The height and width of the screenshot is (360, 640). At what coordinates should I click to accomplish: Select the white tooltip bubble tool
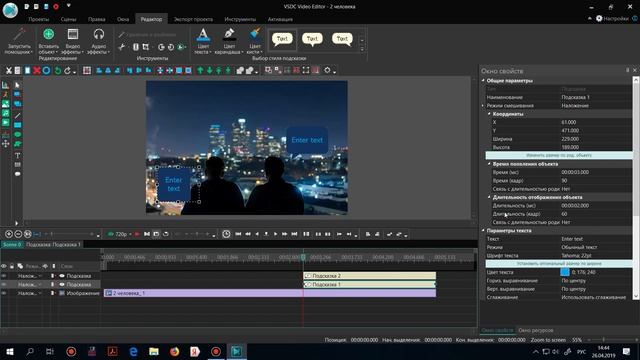[x=17, y=174]
